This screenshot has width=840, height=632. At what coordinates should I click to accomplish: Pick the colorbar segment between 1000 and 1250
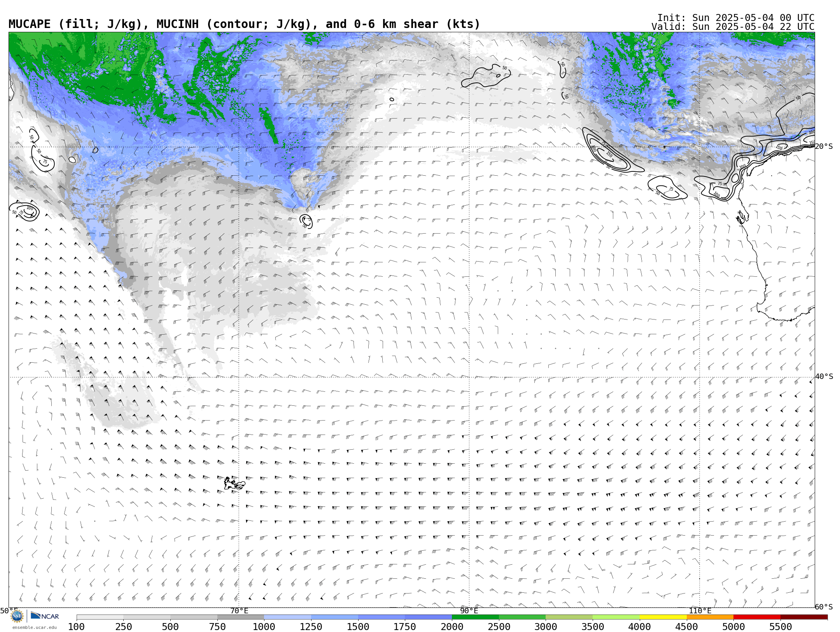click(287, 617)
